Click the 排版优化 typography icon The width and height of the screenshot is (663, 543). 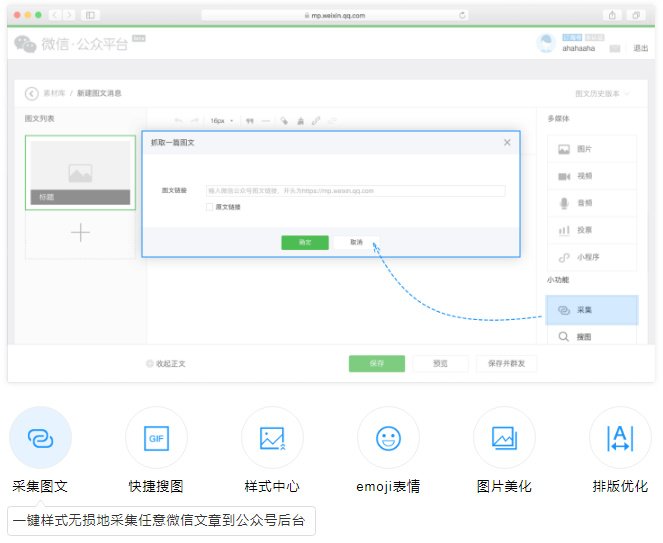[620, 438]
